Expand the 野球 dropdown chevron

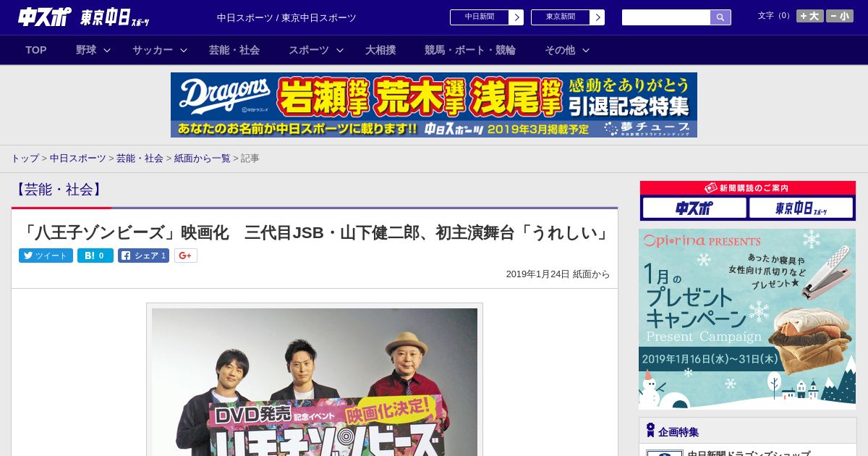tap(107, 50)
